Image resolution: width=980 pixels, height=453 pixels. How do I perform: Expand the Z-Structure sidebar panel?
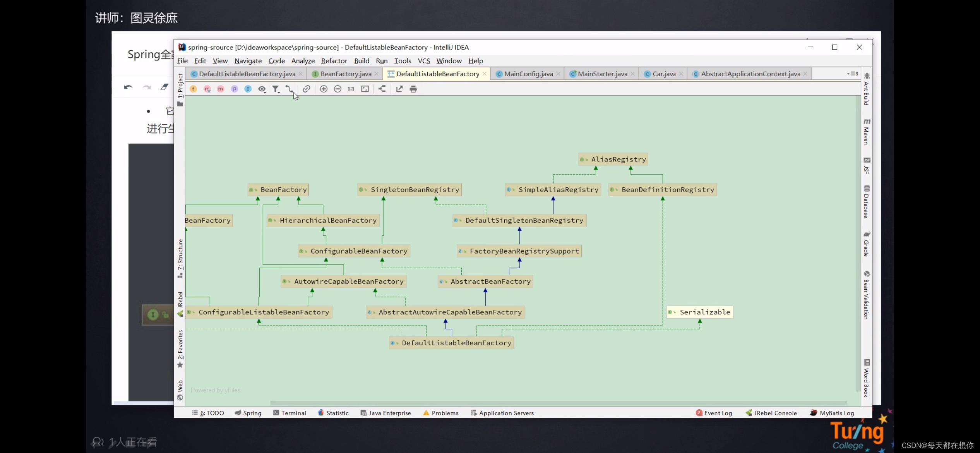(180, 249)
